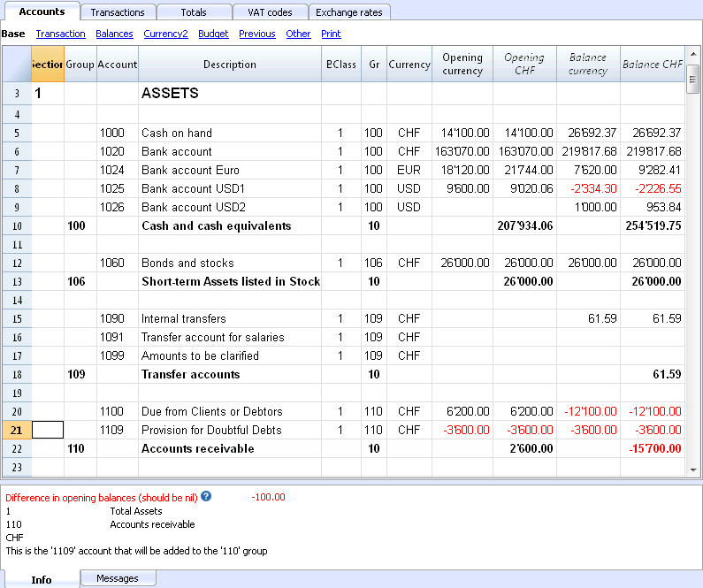This screenshot has height=588, width=703.
Task: Select the Accounts receivable group description
Action: [x=230, y=448]
